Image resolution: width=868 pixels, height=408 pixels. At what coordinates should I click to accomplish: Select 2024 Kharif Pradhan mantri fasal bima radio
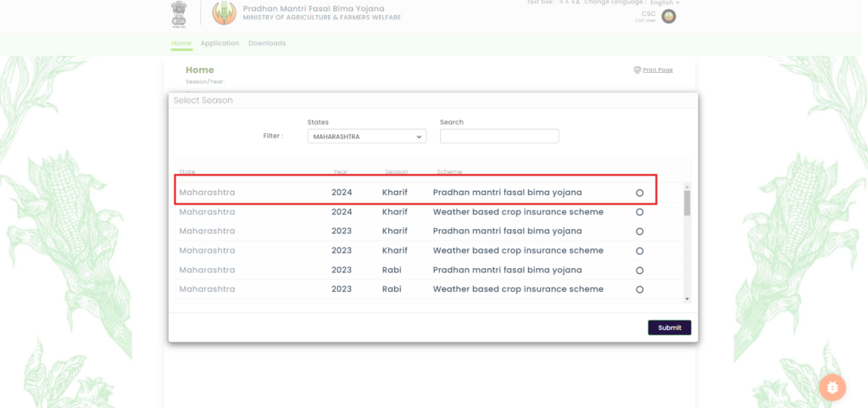[639, 193]
